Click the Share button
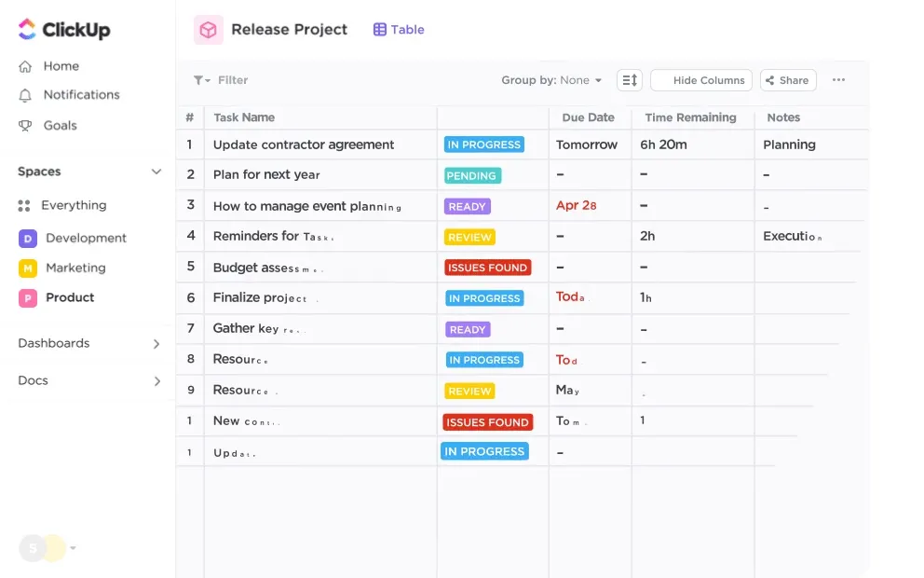The image size is (924, 578). pyautogui.click(x=788, y=80)
